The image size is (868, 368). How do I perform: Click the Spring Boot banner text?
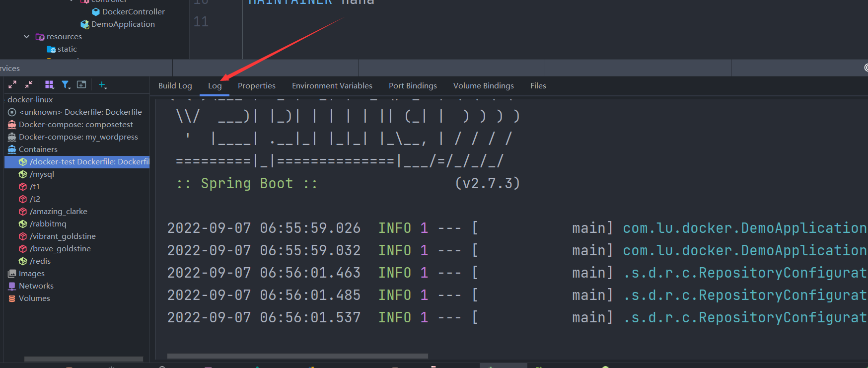click(x=247, y=184)
